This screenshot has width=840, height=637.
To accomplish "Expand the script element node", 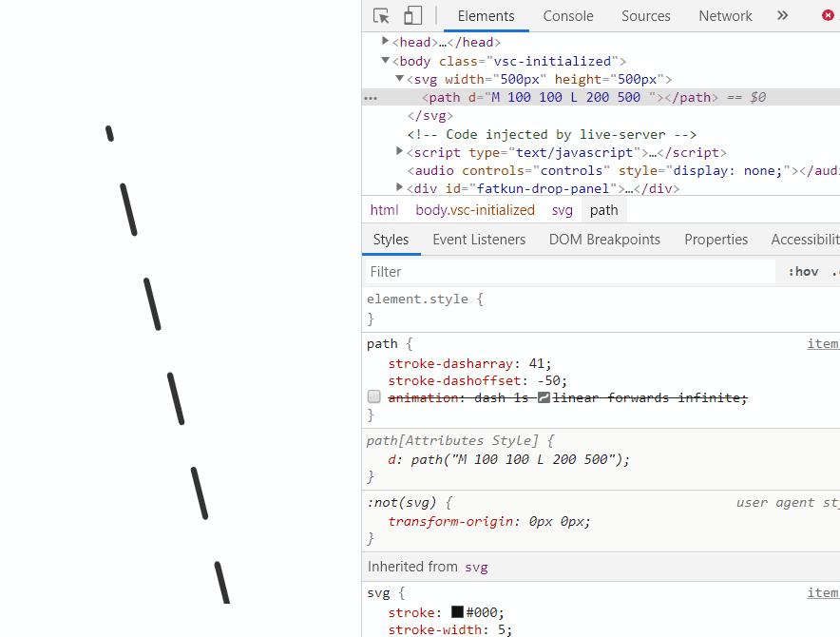I will point(400,152).
